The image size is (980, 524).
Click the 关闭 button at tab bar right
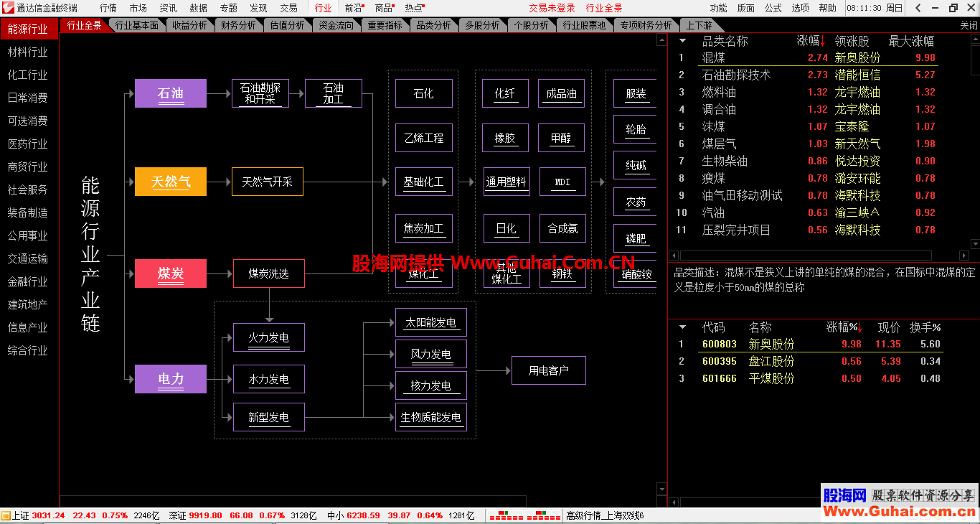tap(969, 25)
